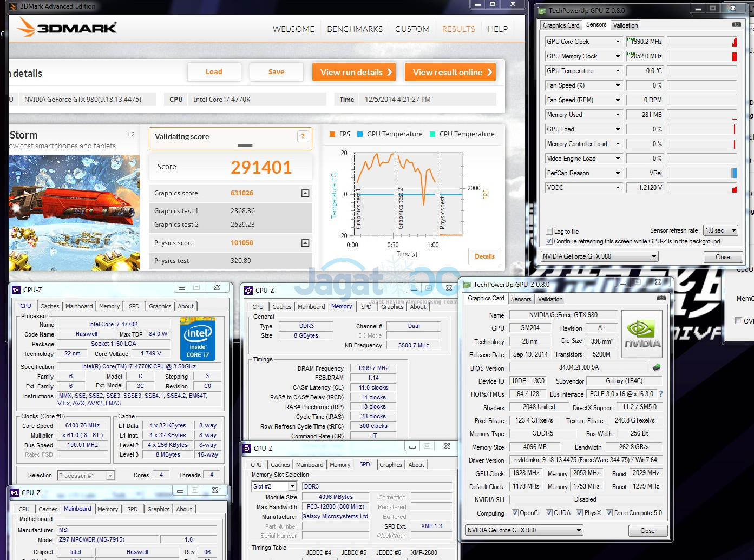Click the Validating score help icon
Screen dimensions: 754x560
303,136
